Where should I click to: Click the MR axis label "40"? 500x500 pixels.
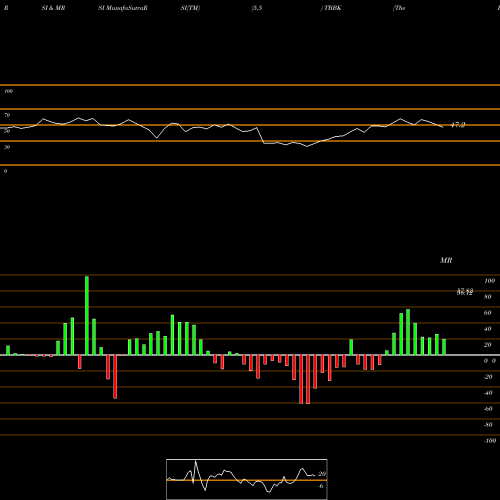pos(488,329)
